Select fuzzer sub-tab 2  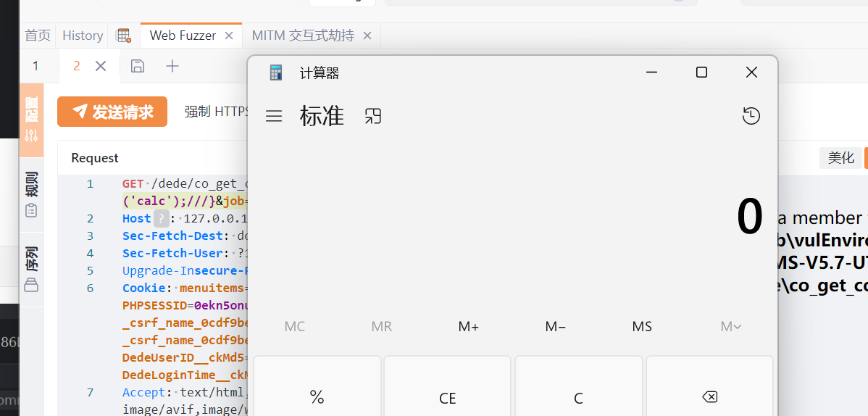[76, 66]
